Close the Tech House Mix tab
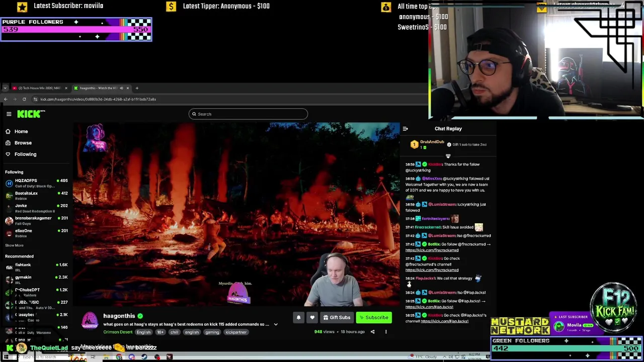The image size is (644, 362). [66, 88]
